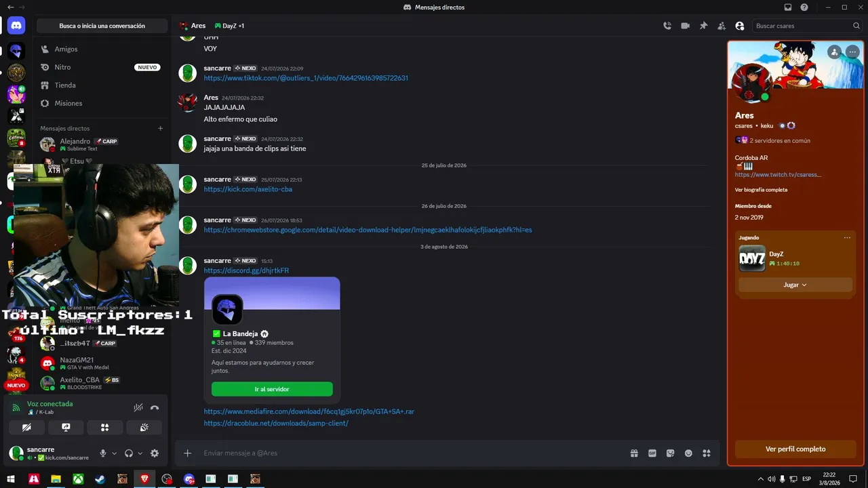
Task: Open the TikTok outliers_1 video link
Action: click(x=306, y=78)
